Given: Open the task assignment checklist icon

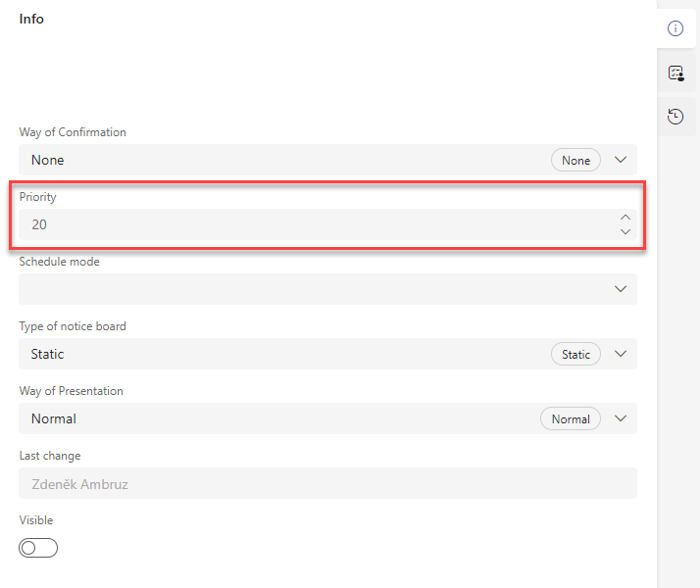Looking at the screenshot, I should [x=675, y=73].
